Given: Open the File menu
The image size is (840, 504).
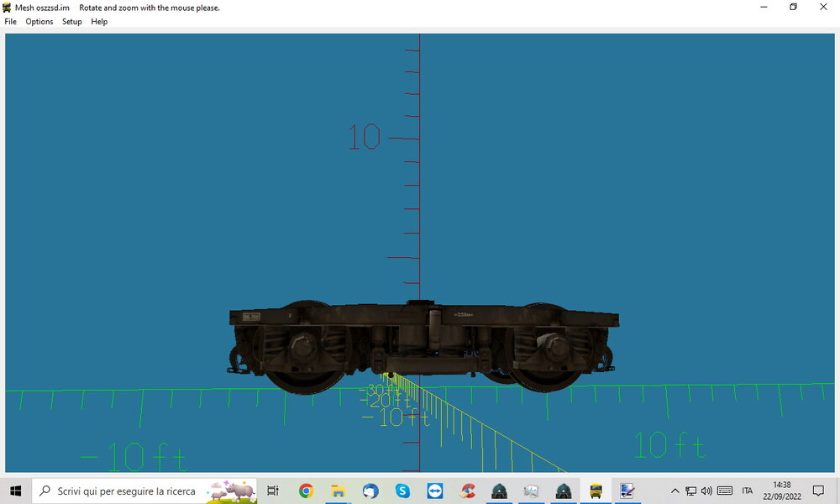Looking at the screenshot, I should (x=10, y=22).
